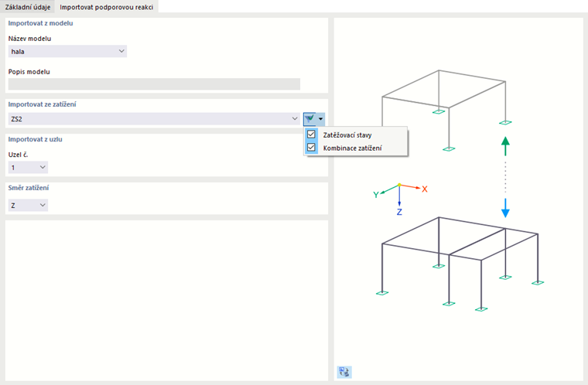This screenshot has width=588, height=385.
Task: Click the Importovat ze zatížení heading
Action: [x=42, y=104]
